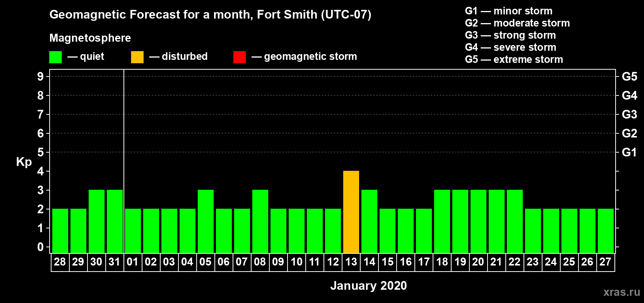
Task: Select the green bar for December 31
Action: point(115,221)
